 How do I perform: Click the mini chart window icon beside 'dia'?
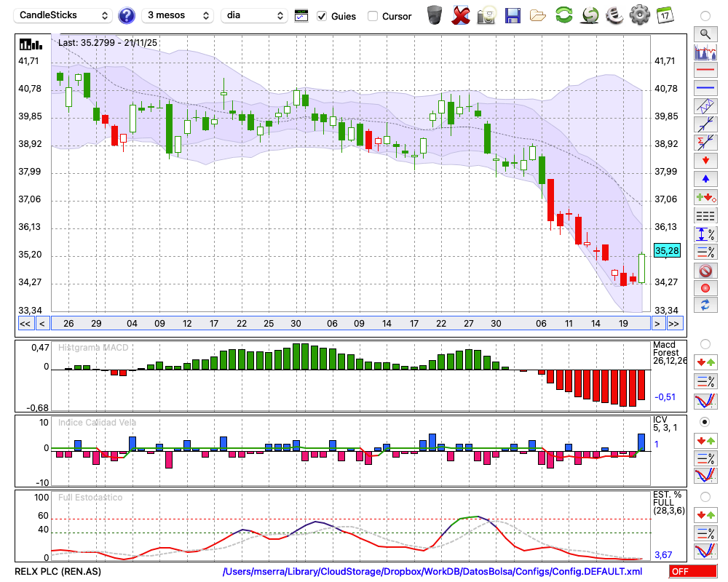[301, 16]
